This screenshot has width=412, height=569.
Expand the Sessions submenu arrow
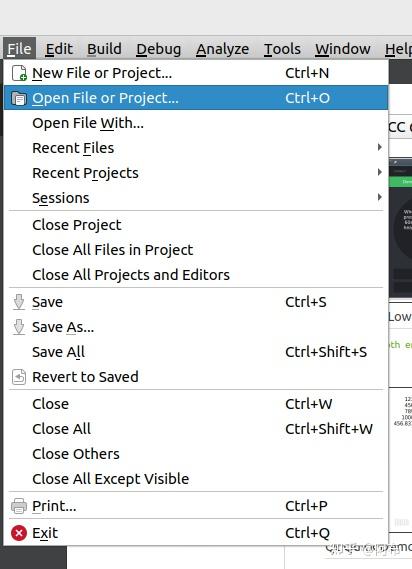tap(379, 197)
